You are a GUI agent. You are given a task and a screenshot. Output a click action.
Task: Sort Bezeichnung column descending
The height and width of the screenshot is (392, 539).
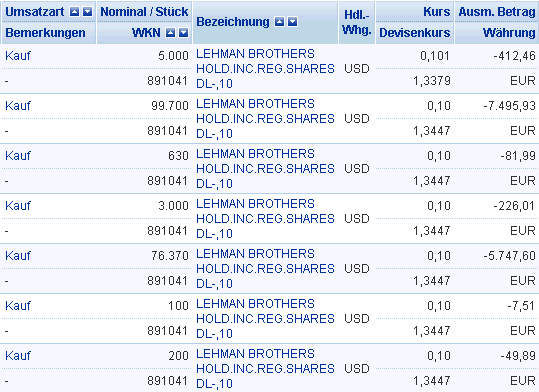pos(293,22)
